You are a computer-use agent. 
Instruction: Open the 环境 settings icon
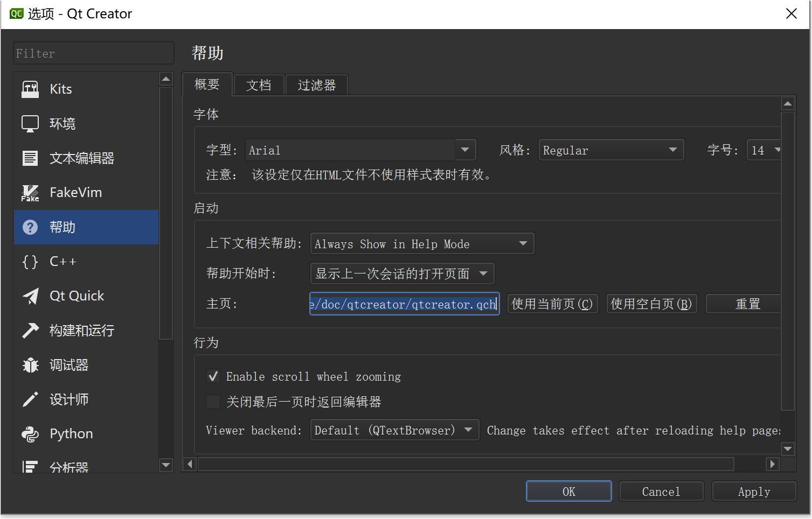coord(30,123)
